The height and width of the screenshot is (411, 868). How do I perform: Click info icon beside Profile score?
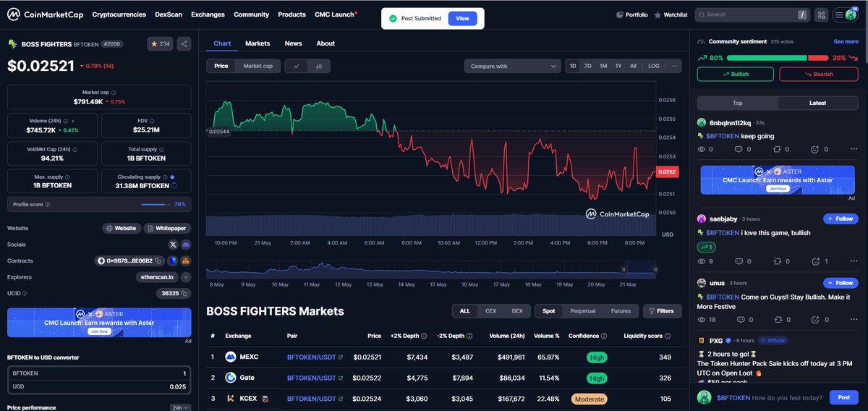click(48, 205)
